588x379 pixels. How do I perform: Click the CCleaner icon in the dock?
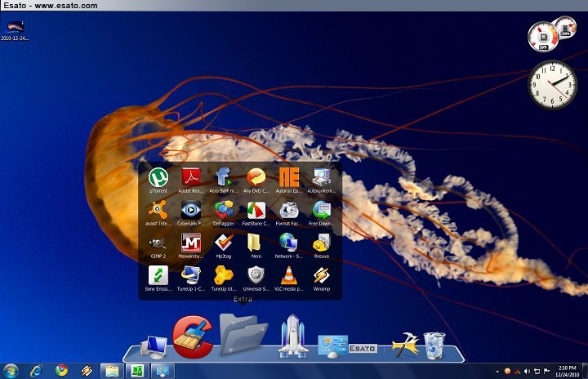tap(193, 336)
